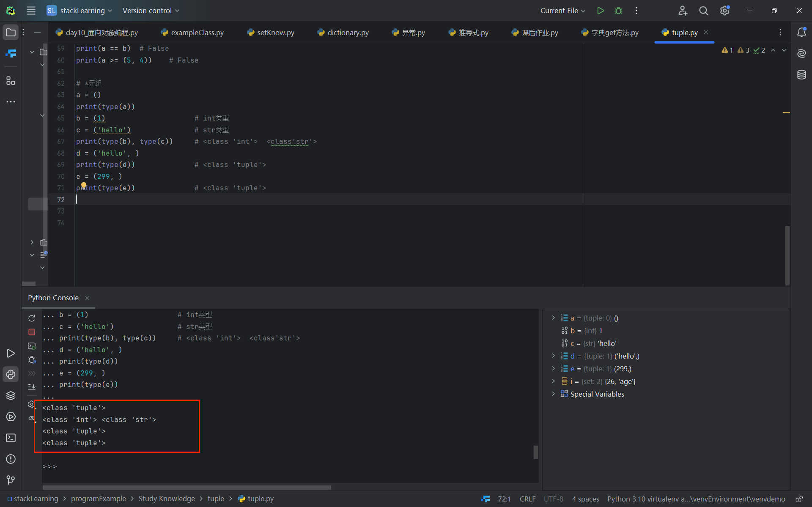Click the CRLF line separator selector
The image size is (812, 507).
pos(527,499)
